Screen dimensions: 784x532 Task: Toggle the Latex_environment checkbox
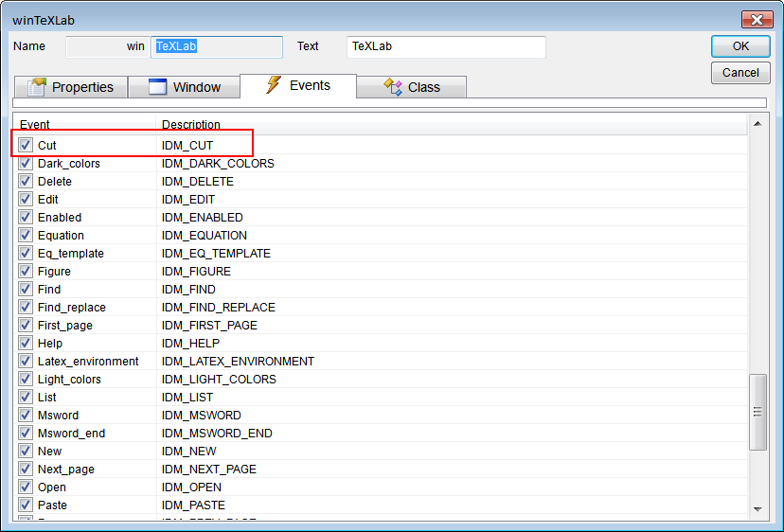26,361
